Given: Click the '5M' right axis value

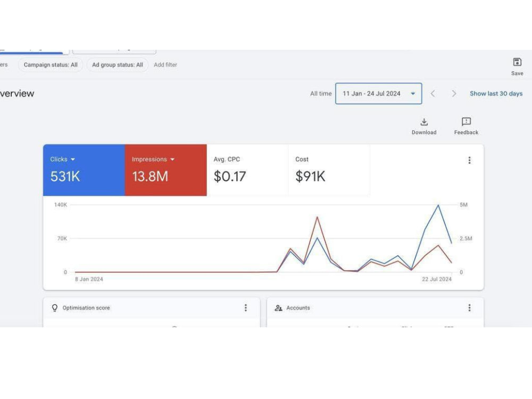Looking at the screenshot, I should point(463,205).
